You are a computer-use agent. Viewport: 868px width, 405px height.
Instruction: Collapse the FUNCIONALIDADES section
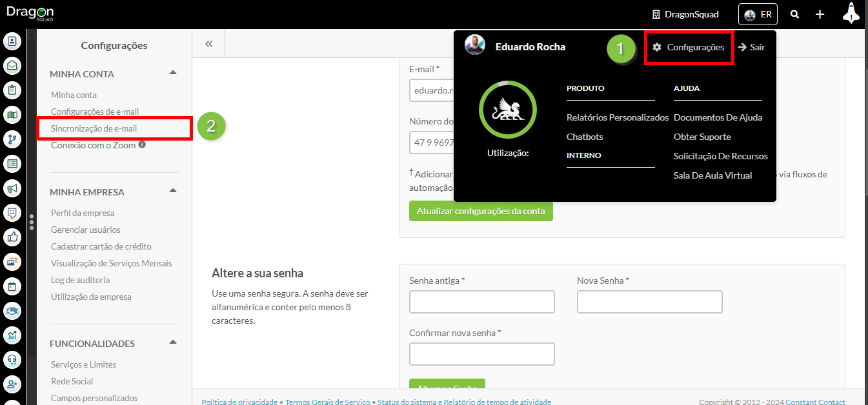(x=172, y=343)
